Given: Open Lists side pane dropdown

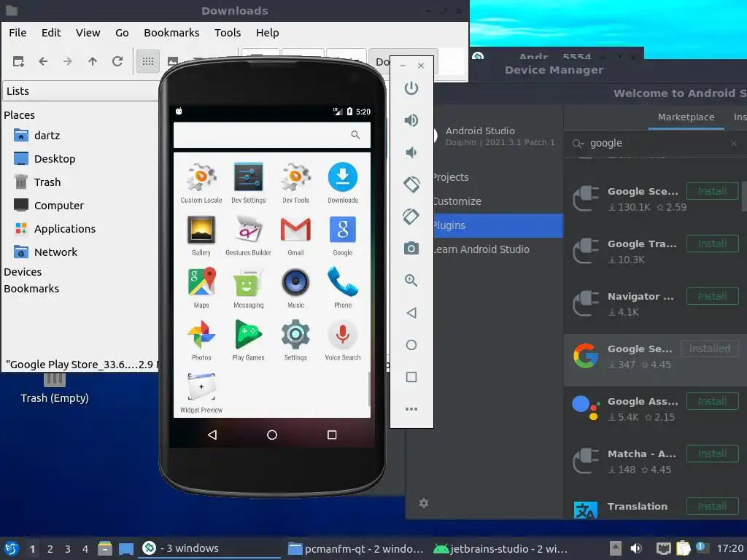Looking at the screenshot, I should point(81,91).
